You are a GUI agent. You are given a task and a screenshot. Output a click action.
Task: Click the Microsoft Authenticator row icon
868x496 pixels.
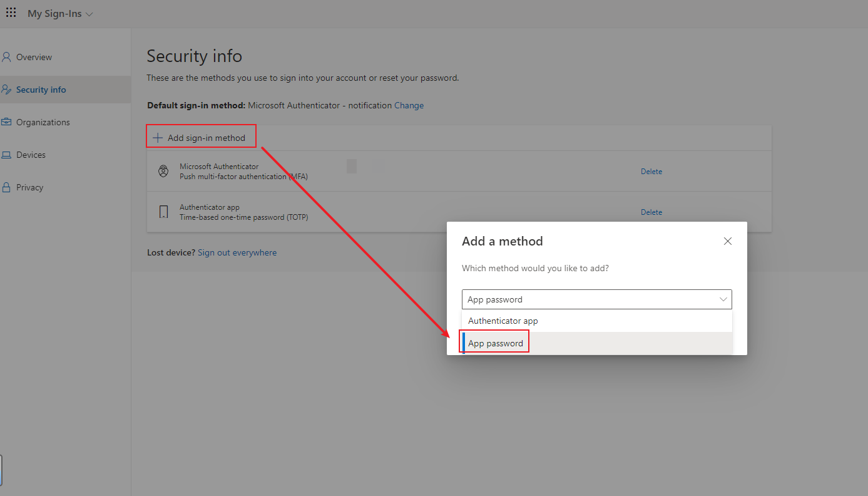pos(163,171)
